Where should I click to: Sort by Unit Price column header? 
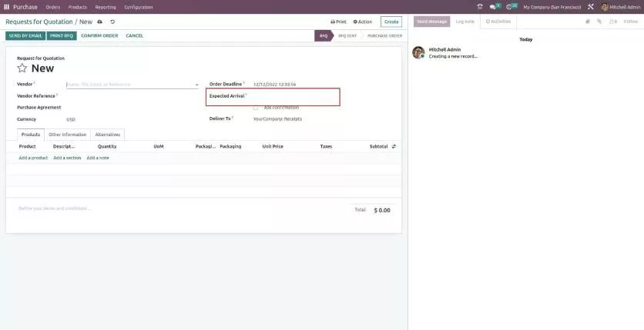pyautogui.click(x=273, y=146)
